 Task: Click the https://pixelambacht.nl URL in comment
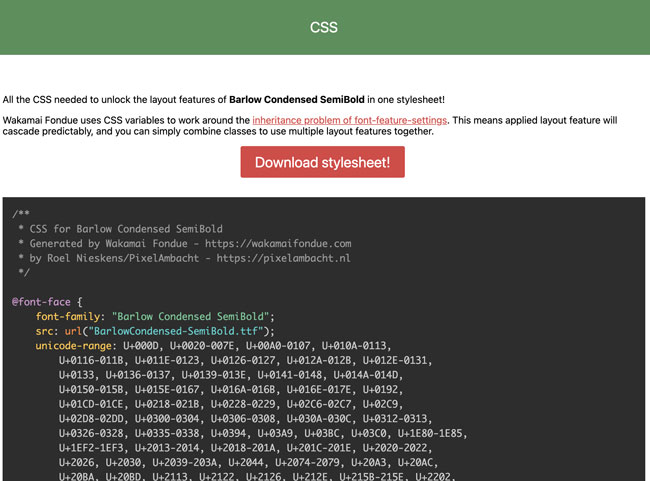pos(284,258)
